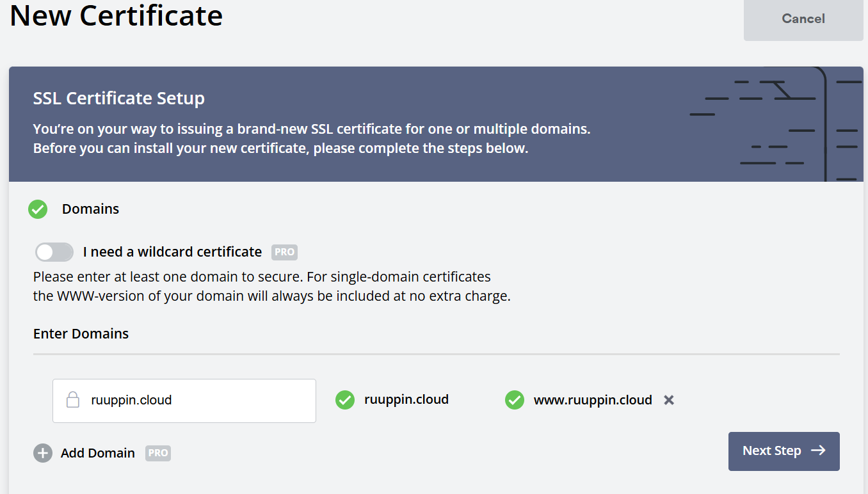Click the server illustration in the banner

(768, 122)
